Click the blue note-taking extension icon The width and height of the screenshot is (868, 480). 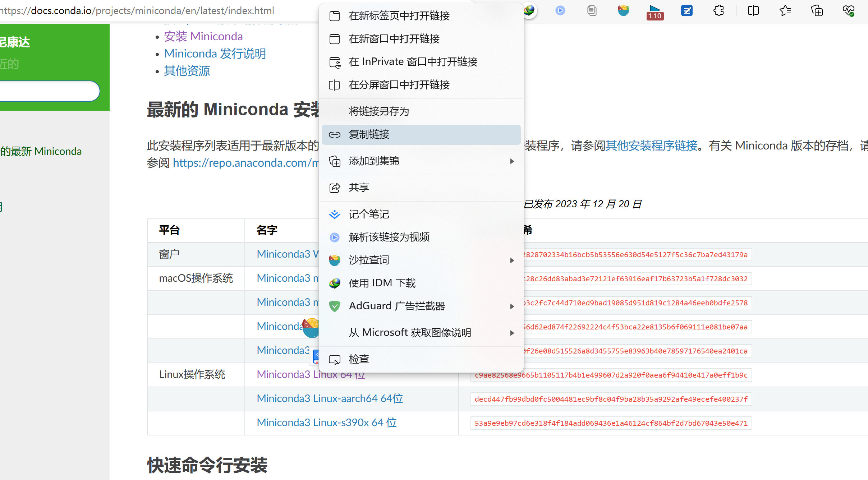(687, 10)
